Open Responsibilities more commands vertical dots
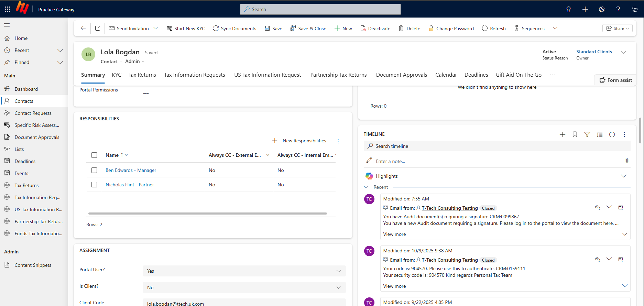 pyautogui.click(x=338, y=141)
